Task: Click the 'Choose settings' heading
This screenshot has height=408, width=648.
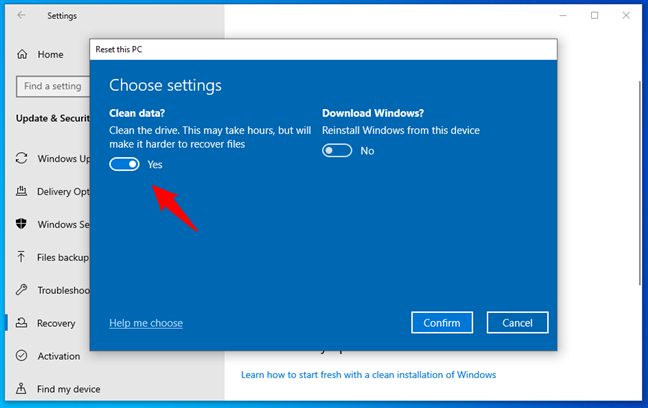Action: pyautogui.click(x=165, y=85)
